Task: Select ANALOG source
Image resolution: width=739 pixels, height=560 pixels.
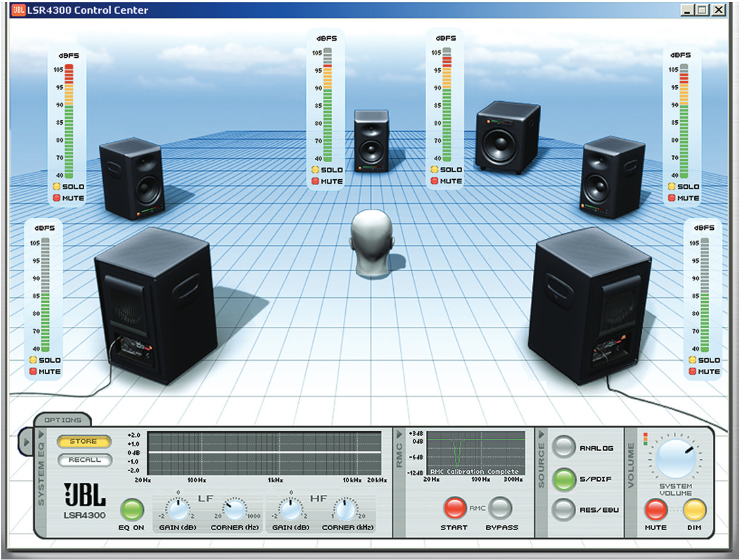Action: [564, 447]
